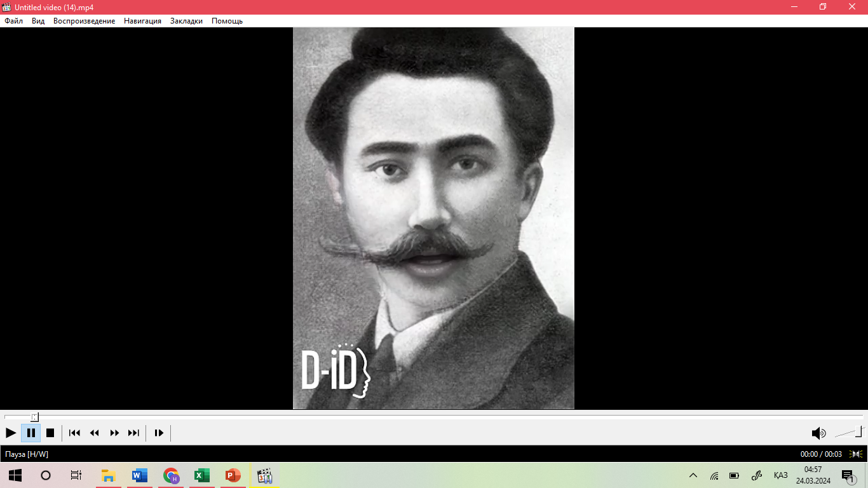
Task: Open the Воспроизведение menu
Action: [x=84, y=21]
